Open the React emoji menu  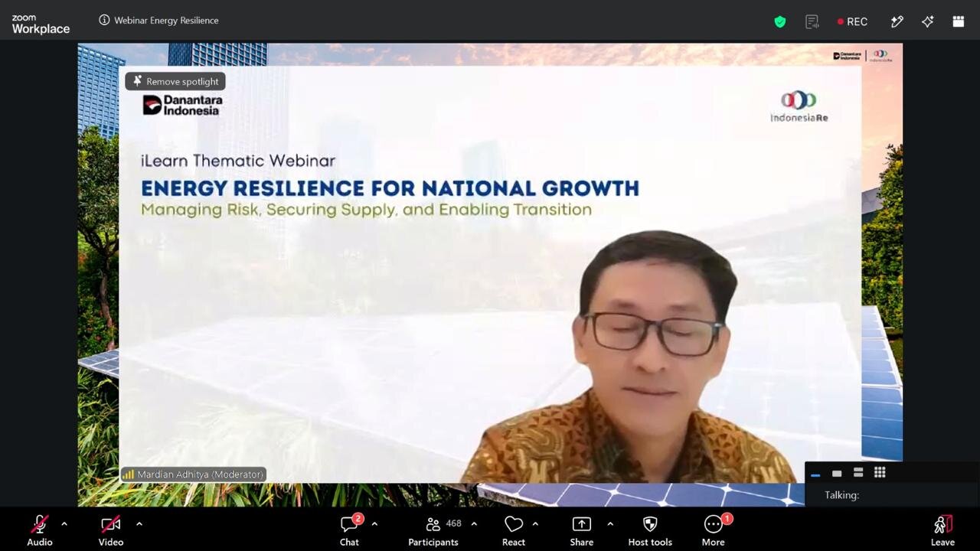point(514,530)
